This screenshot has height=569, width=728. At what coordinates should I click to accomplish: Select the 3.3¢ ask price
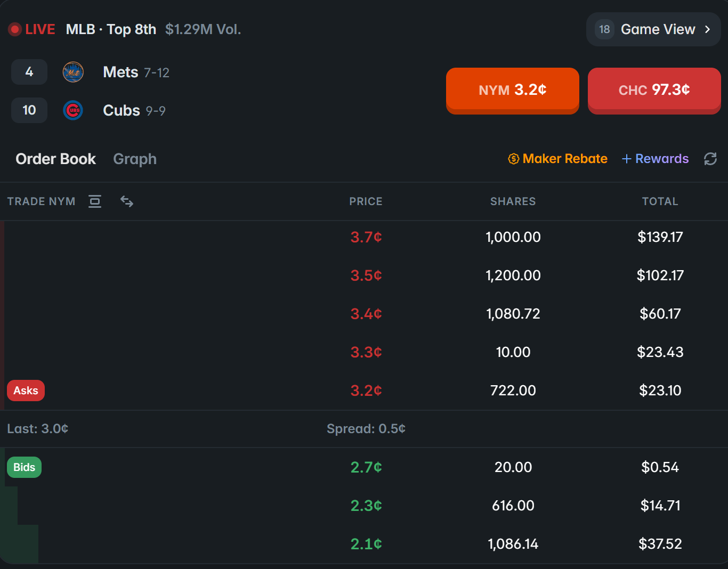tap(366, 352)
